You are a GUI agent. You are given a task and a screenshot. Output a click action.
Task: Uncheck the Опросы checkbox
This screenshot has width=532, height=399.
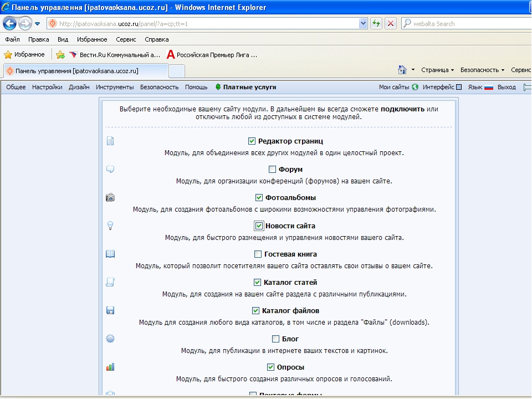click(x=270, y=367)
